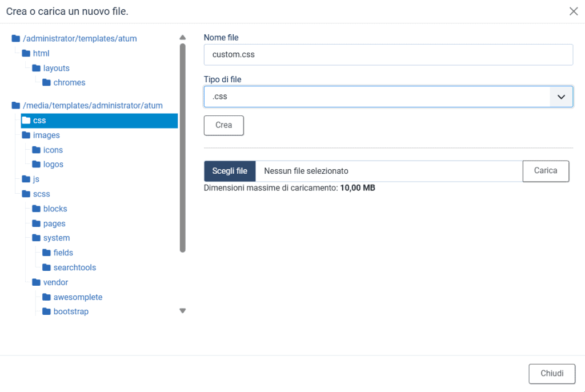Click the folder icon next to html

[26, 54]
